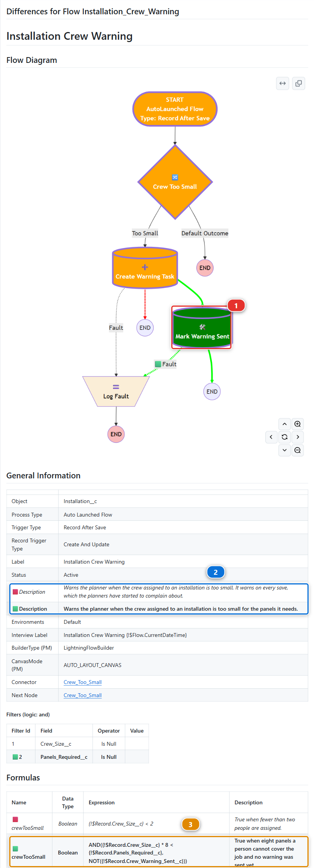Click the expand diagram width icon
This screenshot has width=314, height=868.
(283, 83)
